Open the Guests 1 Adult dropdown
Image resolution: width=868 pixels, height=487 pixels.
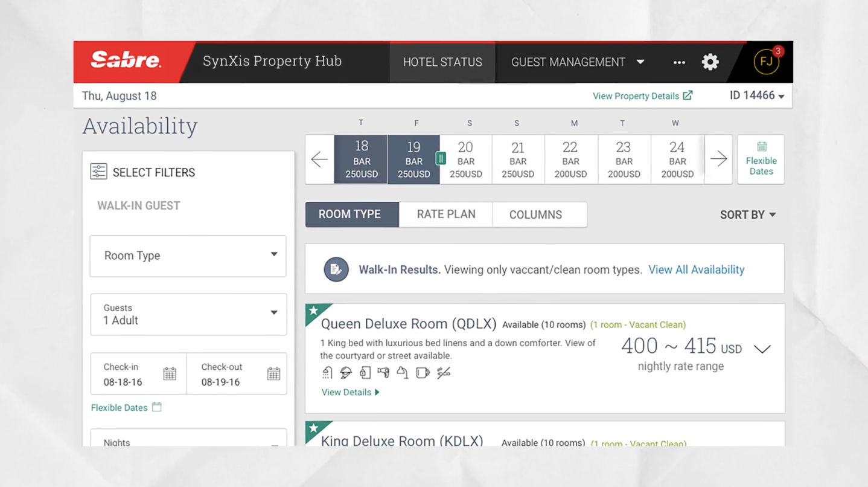tap(188, 314)
